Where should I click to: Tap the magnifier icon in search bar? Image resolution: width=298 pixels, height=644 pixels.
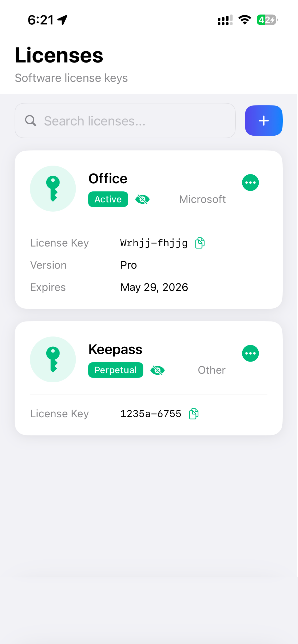[x=30, y=121]
